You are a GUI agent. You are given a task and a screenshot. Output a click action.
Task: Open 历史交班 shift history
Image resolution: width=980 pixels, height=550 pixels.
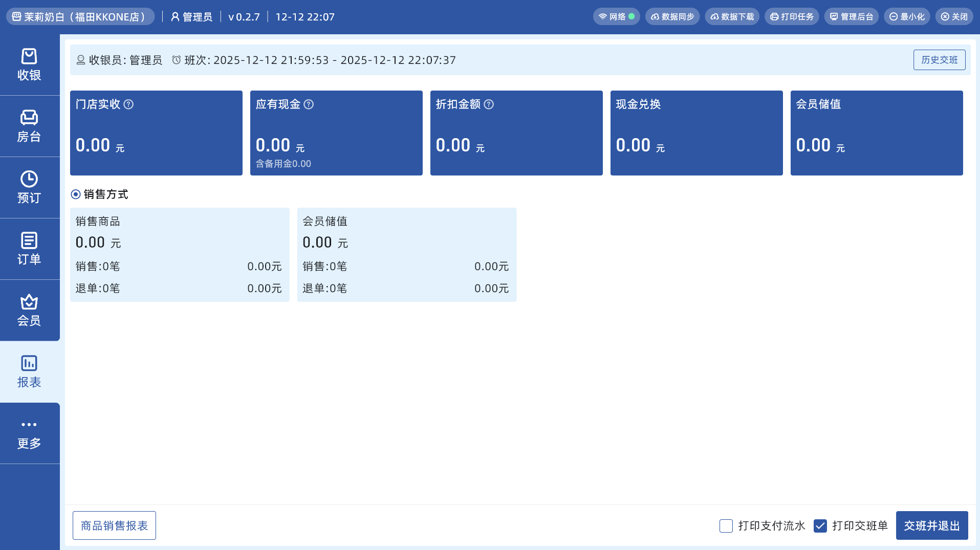click(939, 60)
